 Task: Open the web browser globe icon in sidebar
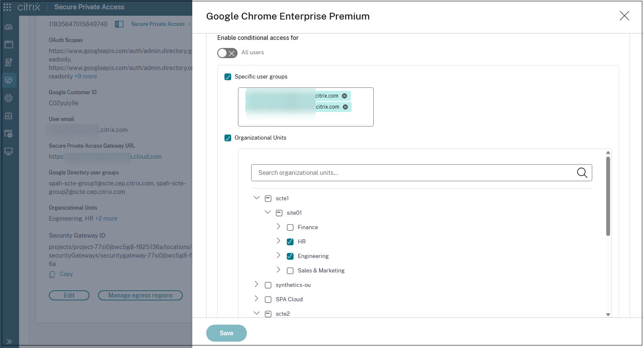click(x=8, y=134)
